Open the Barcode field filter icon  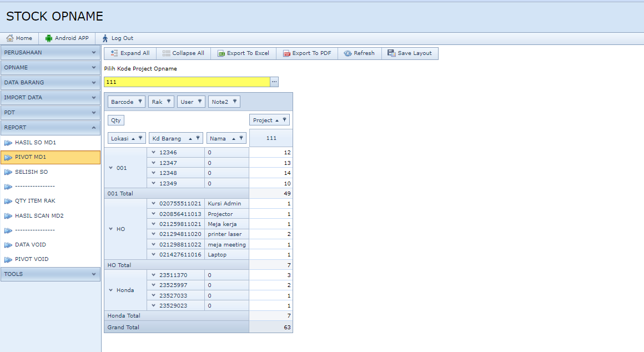pyautogui.click(x=140, y=102)
